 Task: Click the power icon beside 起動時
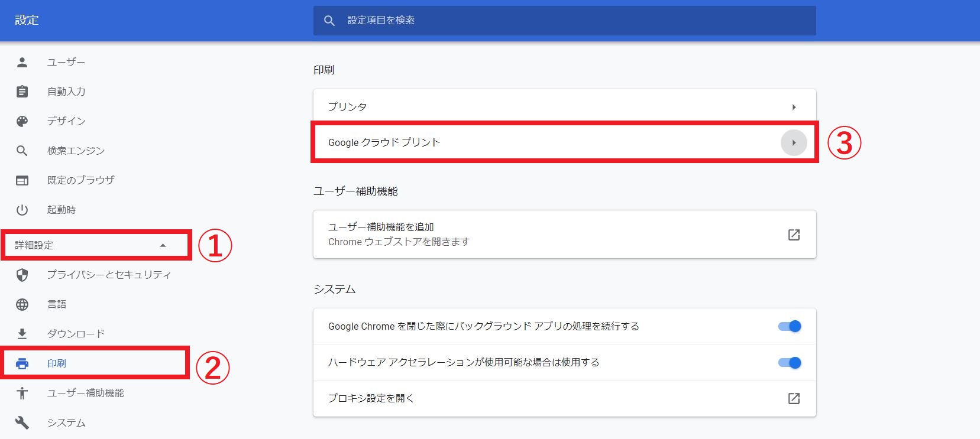pyautogui.click(x=22, y=210)
